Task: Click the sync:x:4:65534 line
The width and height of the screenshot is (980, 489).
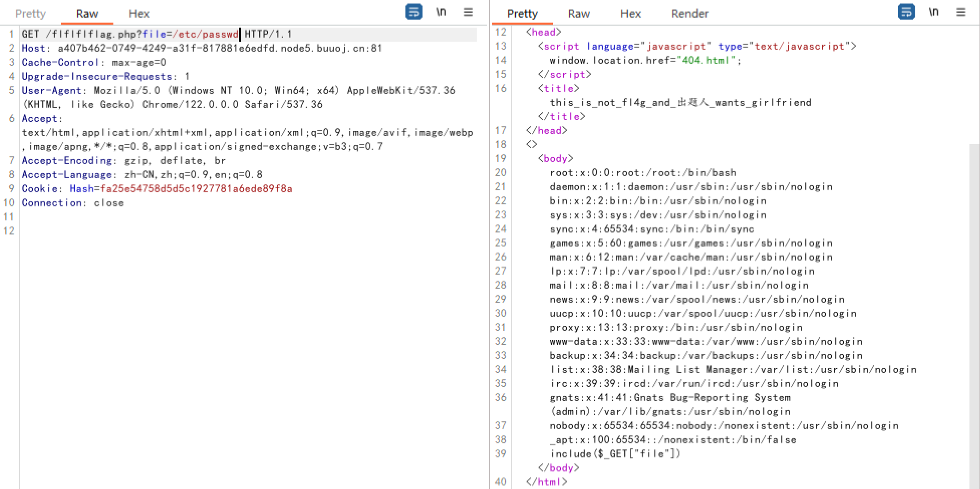Action: (652, 229)
